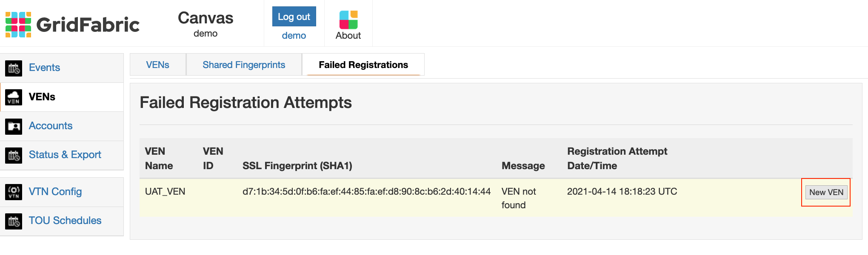868x255 pixels.
Task: Click the VENs cloud icon in sidebar
Action: tap(14, 97)
